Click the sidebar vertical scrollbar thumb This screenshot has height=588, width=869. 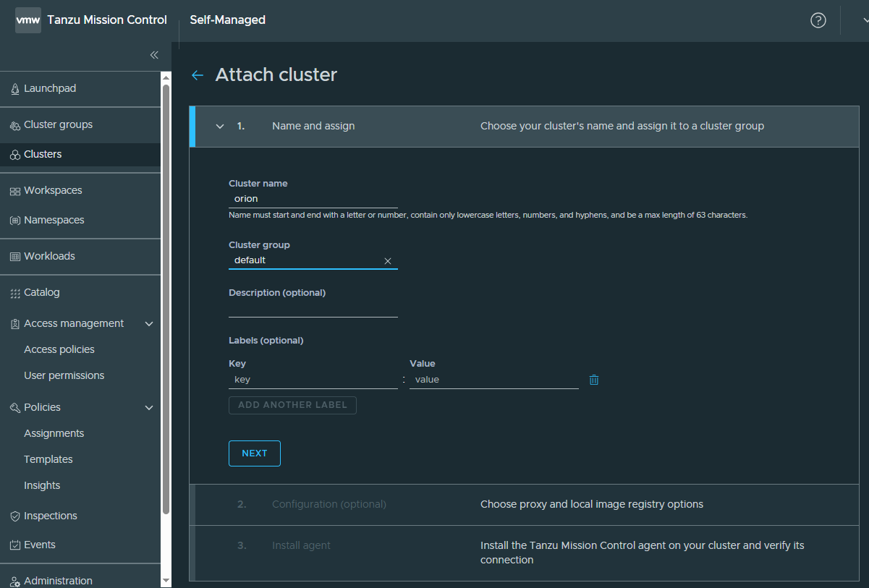tap(166, 299)
